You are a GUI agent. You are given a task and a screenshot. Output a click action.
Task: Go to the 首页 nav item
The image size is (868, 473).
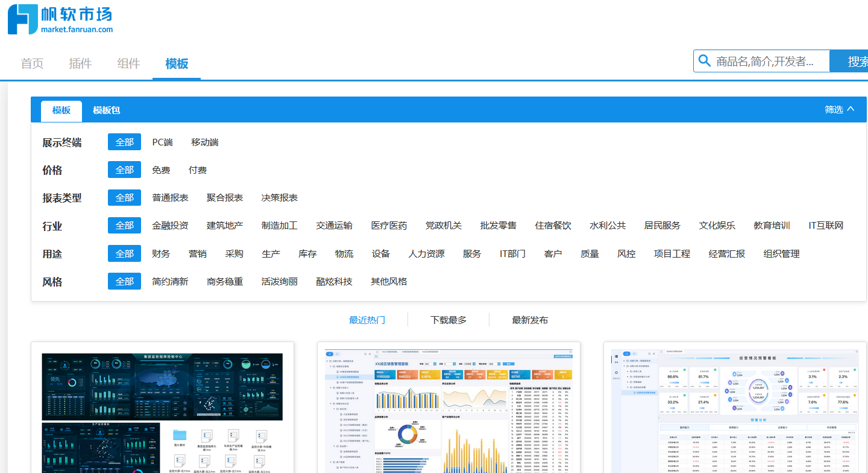click(x=32, y=63)
